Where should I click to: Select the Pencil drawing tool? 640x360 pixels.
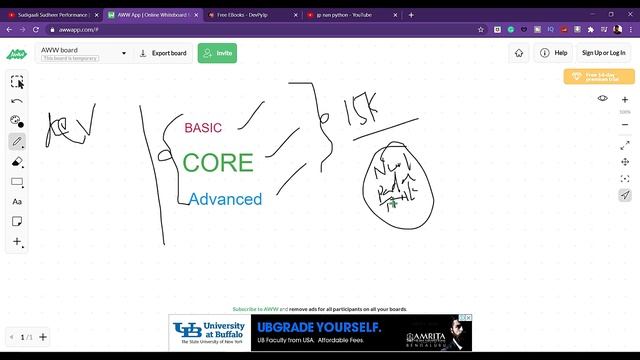pos(17,142)
